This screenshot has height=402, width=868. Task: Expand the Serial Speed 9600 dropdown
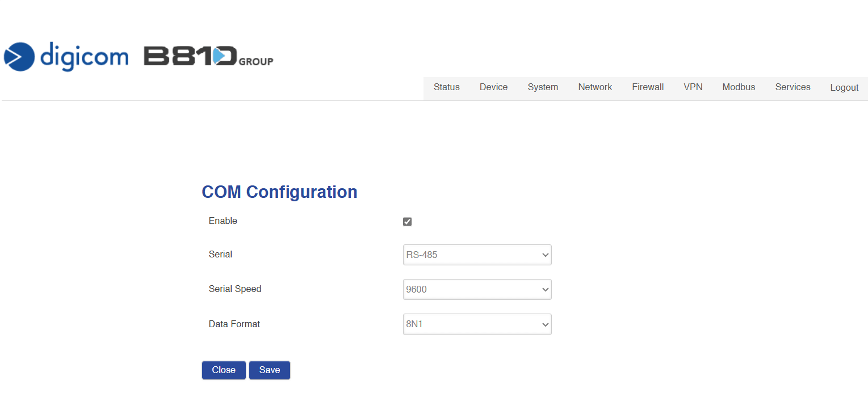pyautogui.click(x=477, y=290)
